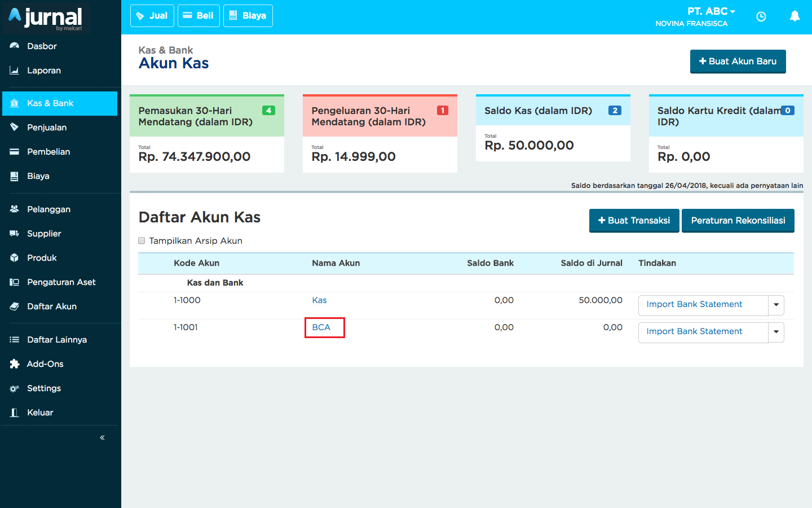Click the Biaya receipt icon button
812x508 pixels.
point(248,16)
